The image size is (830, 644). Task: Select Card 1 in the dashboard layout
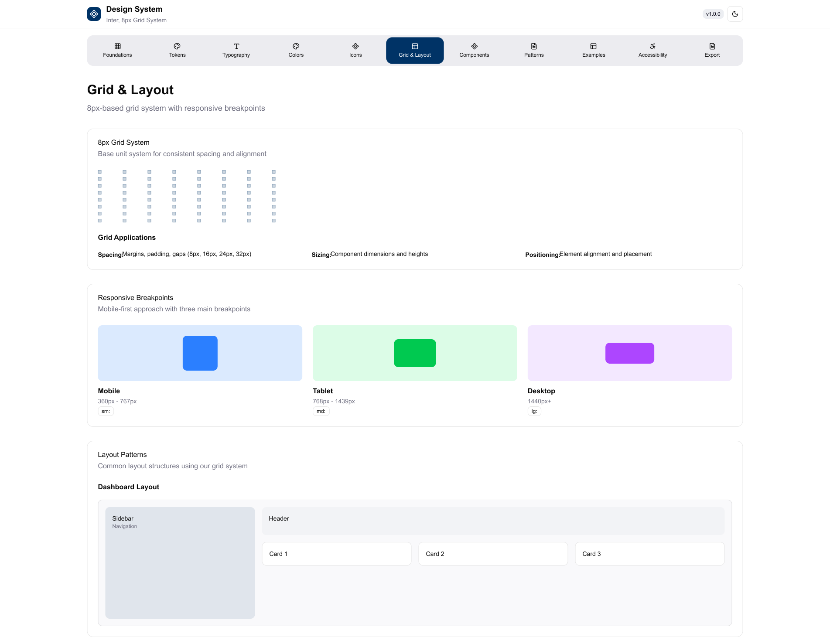pyautogui.click(x=337, y=554)
